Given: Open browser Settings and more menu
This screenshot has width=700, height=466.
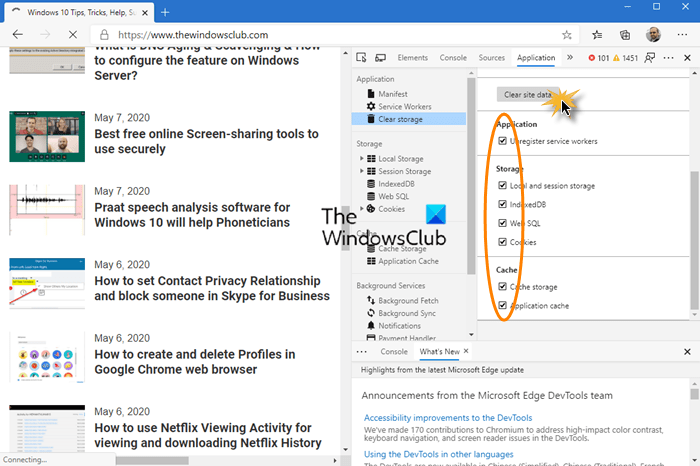Looking at the screenshot, I should 682,35.
